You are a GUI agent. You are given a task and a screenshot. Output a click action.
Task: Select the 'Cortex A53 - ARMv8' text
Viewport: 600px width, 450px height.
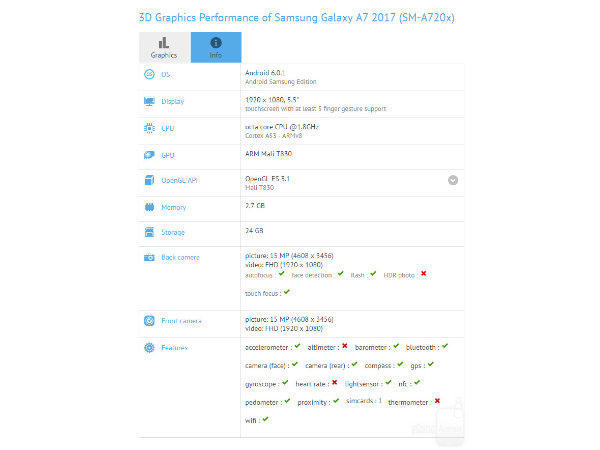pos(274,135)
